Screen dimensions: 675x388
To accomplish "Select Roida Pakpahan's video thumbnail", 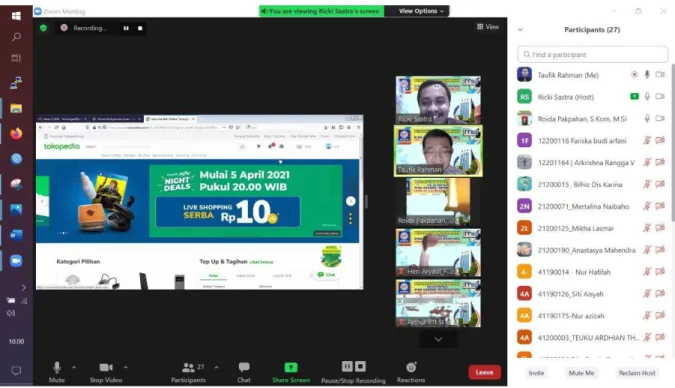I will (438, 202).
